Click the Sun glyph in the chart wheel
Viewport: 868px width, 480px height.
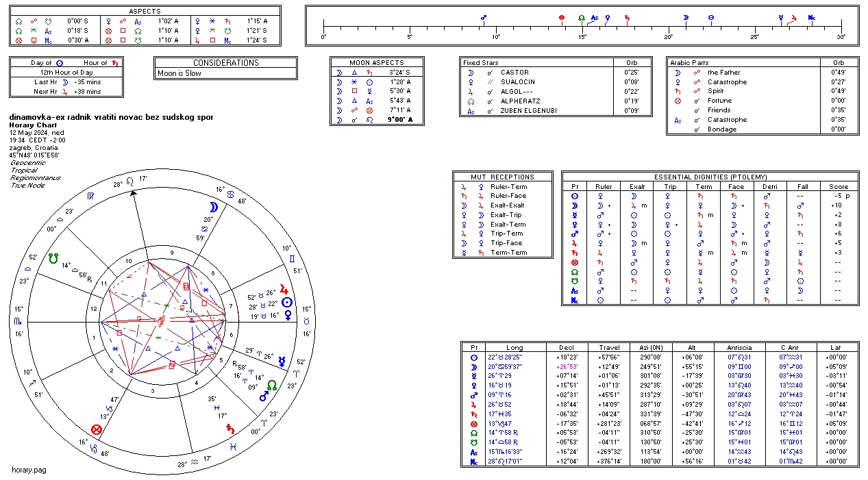point(287,302)
